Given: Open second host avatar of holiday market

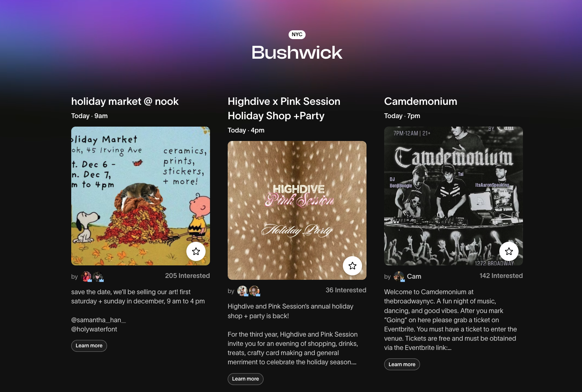Looking at the screenshot, I should pos(98,276).
